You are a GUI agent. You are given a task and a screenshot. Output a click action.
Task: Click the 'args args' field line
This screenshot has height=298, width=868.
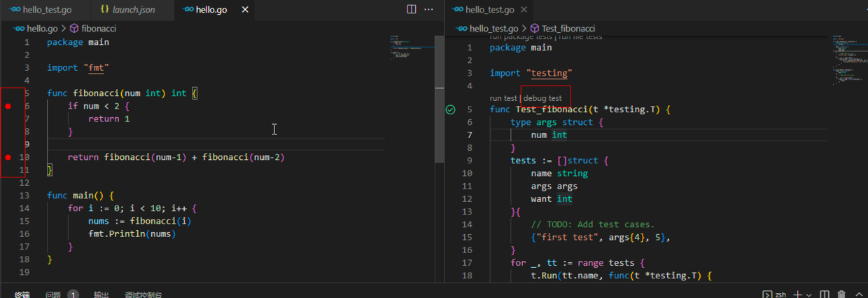(x=554, y=186)
